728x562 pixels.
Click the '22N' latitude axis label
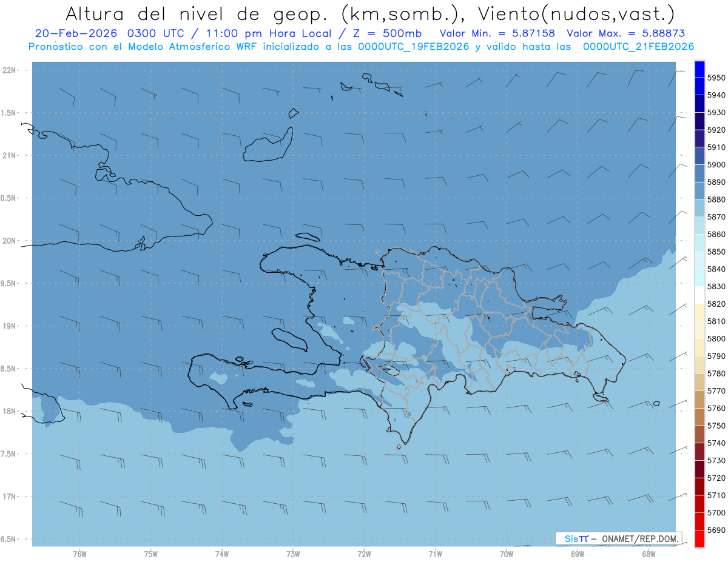9,70
